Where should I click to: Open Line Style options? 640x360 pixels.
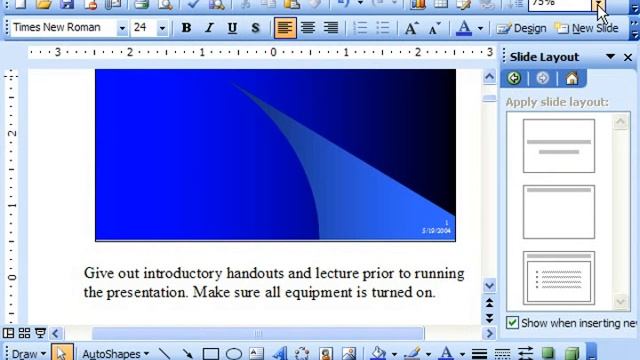point(479,353)
